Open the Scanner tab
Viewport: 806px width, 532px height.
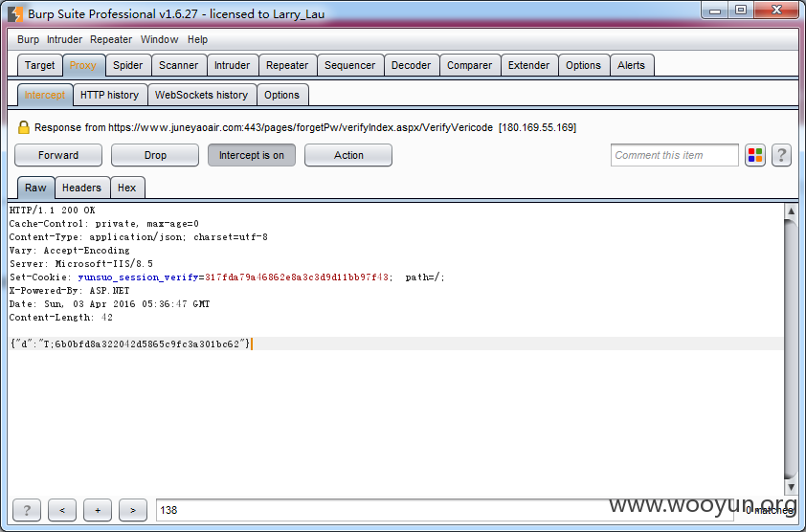tap(178, 65)
